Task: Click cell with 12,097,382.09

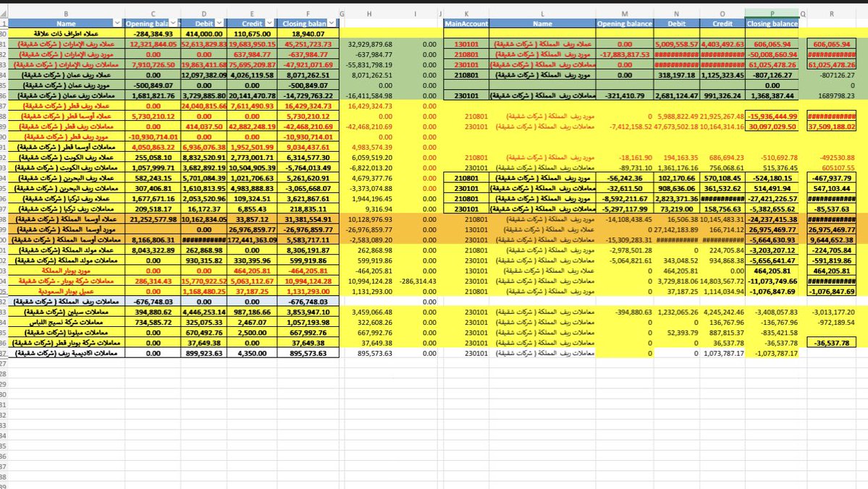Action: (203, 75)
